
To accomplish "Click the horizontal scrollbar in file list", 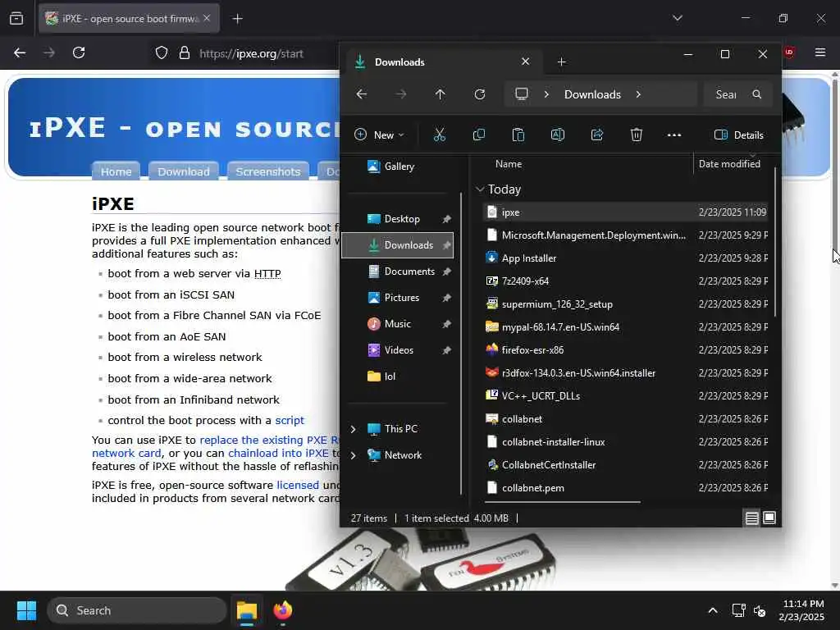I will (x=563, y=502).
